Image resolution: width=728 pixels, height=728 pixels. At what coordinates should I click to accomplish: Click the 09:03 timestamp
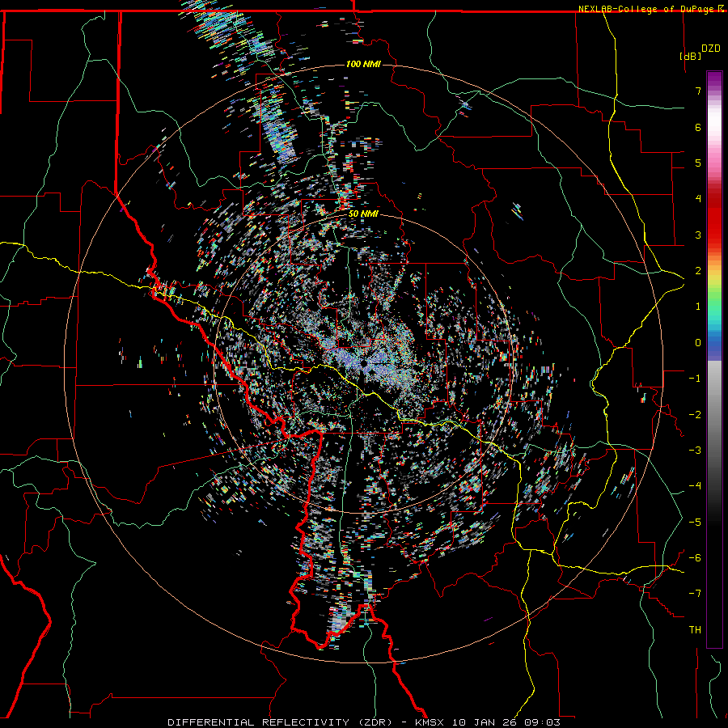point(542,722)
